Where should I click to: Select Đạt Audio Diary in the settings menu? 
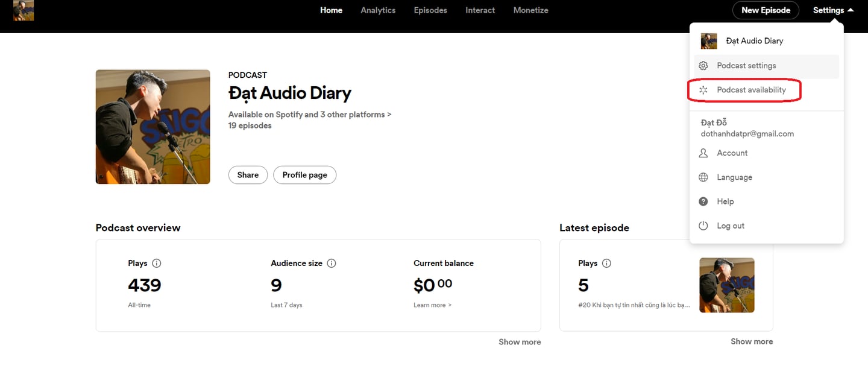pos(754,41)
